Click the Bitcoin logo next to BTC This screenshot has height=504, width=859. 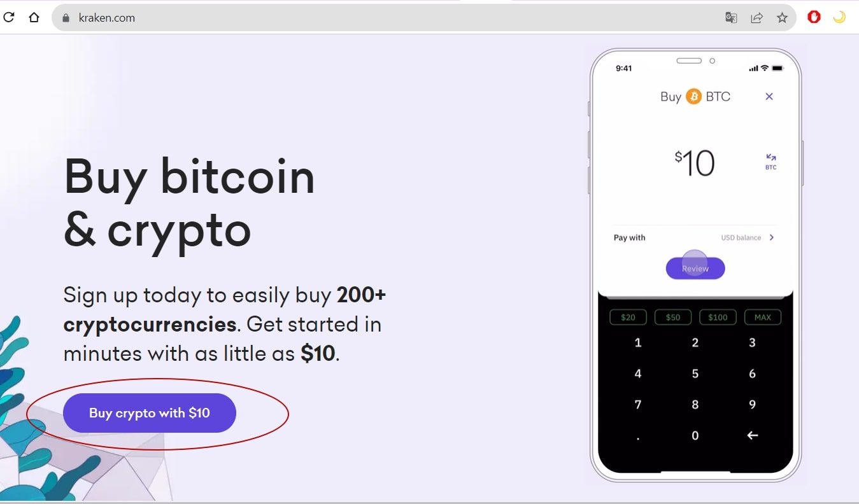pos(693,97)
